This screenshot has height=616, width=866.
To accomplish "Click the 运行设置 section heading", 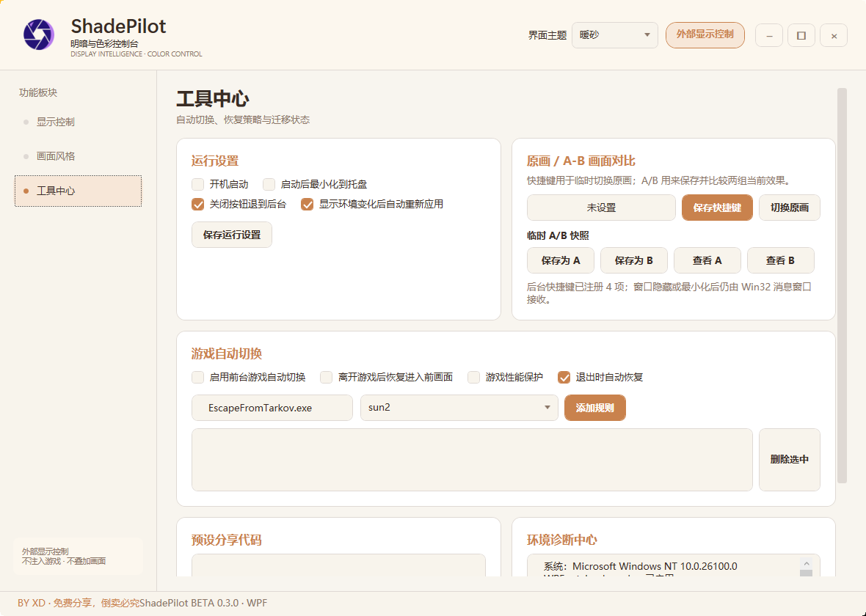I will pos(215,161).
